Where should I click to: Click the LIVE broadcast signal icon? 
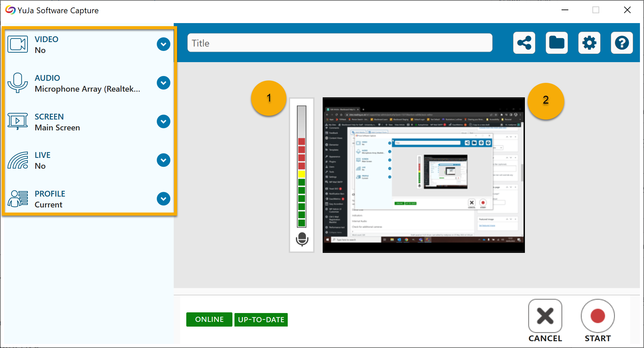[x=18, y=160]
